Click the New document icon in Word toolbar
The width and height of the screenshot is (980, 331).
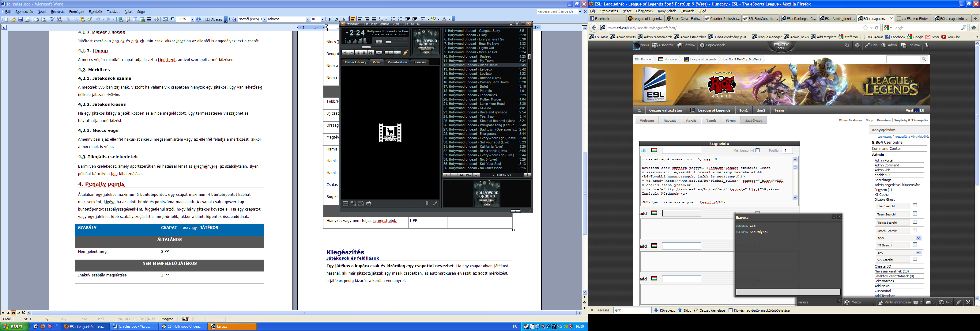[x=6, y=19]
